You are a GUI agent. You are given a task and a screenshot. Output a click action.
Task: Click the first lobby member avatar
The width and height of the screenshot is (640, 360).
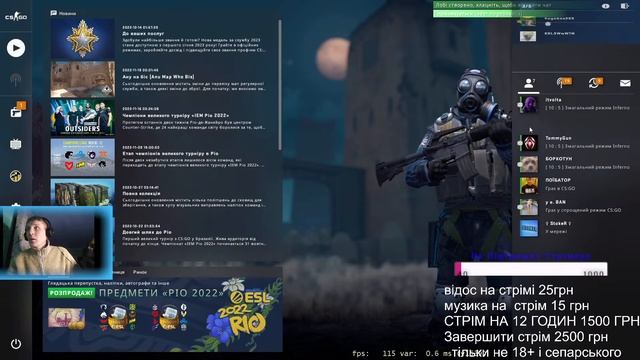point(527,20)
